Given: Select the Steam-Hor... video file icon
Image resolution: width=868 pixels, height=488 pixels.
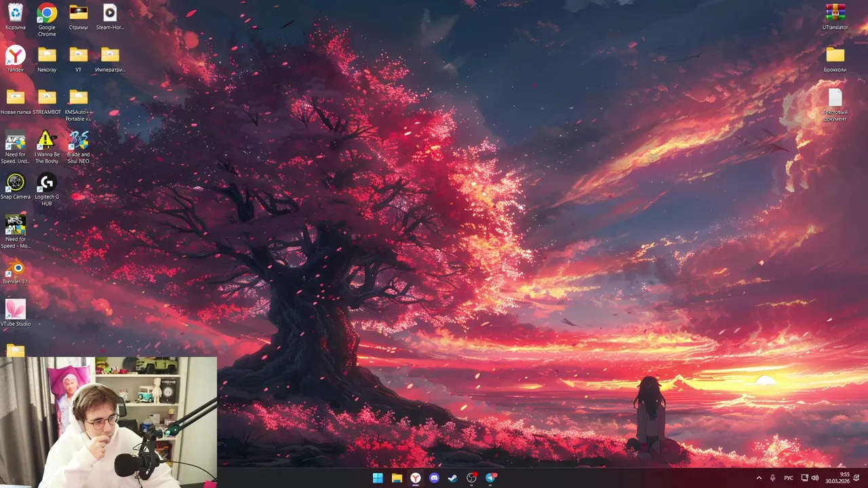Looking at the screenshot, I should 110,17.
